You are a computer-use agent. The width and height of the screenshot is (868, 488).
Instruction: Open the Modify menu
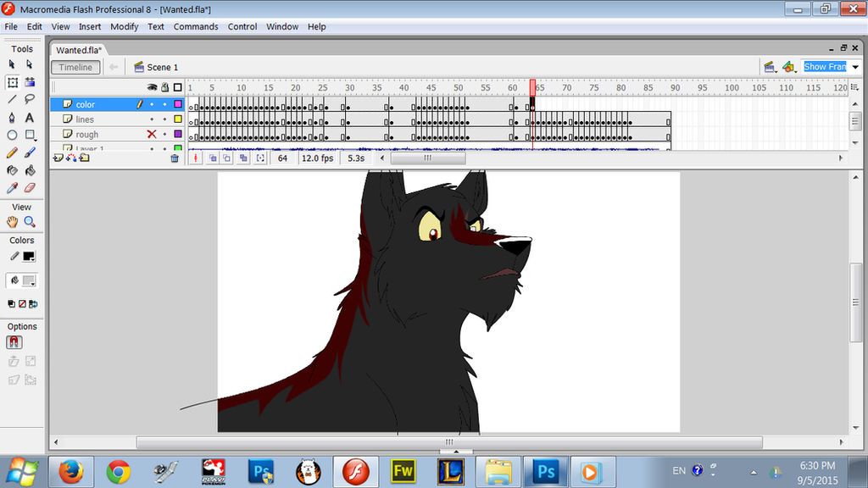click(x=124, y=26)
